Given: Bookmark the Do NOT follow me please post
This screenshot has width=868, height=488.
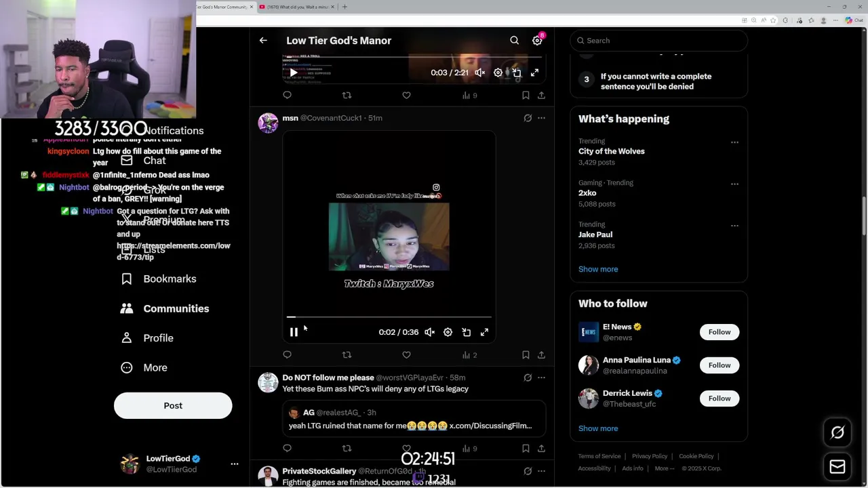Looking at the screenshot, I should pos(526,448).
